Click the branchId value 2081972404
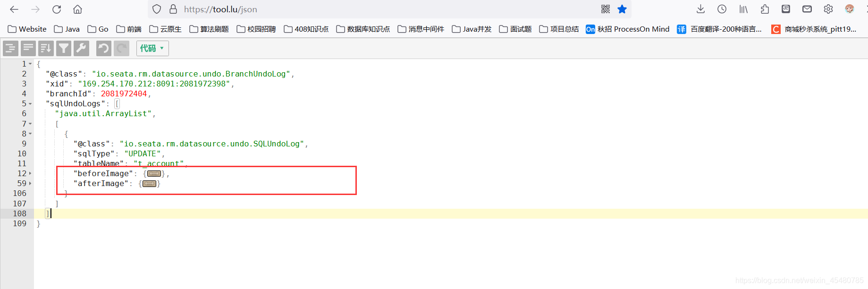This screenshot has height=289, width=868. click(x=124, y=93)
